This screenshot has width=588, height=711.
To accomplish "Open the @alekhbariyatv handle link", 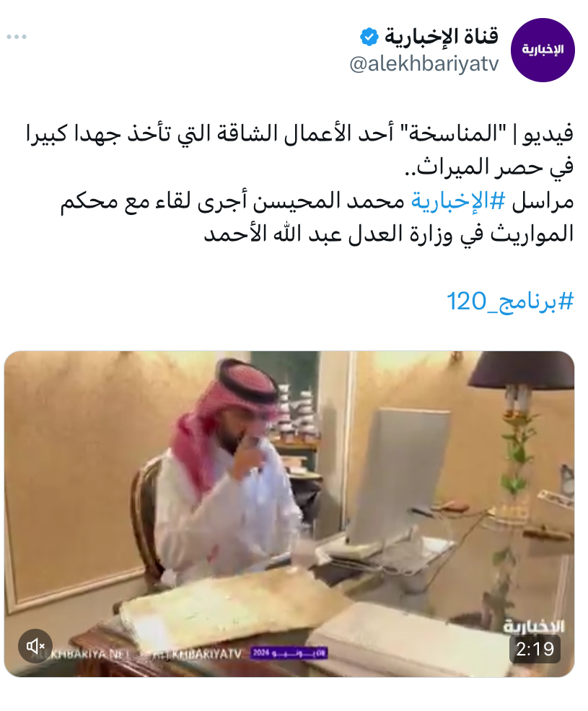I will coord(424,64).
